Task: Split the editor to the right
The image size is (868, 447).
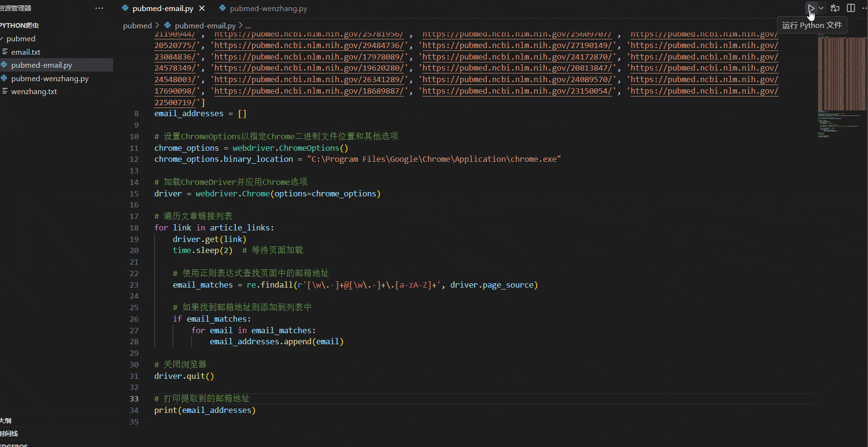Action: click(851, 8)
